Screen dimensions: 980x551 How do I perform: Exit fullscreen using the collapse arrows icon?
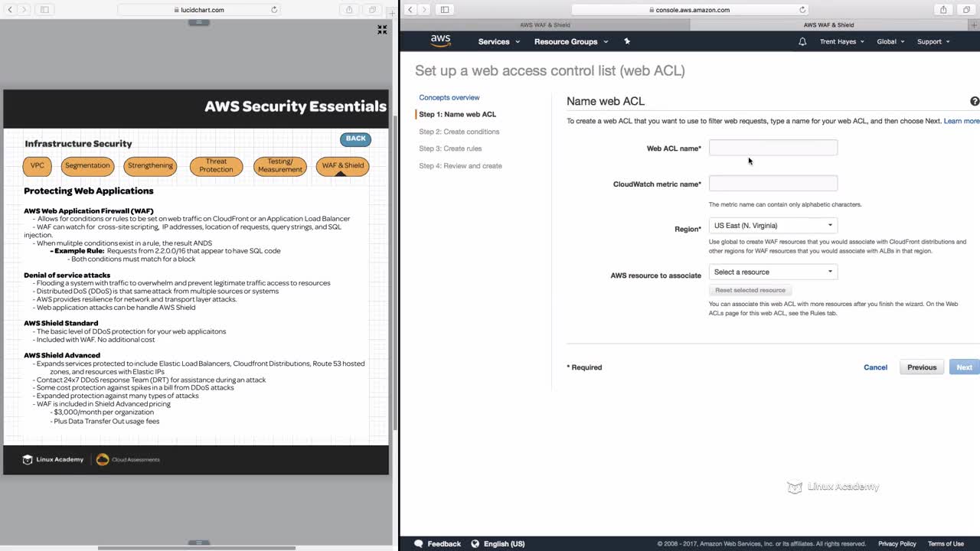point(382,29)
